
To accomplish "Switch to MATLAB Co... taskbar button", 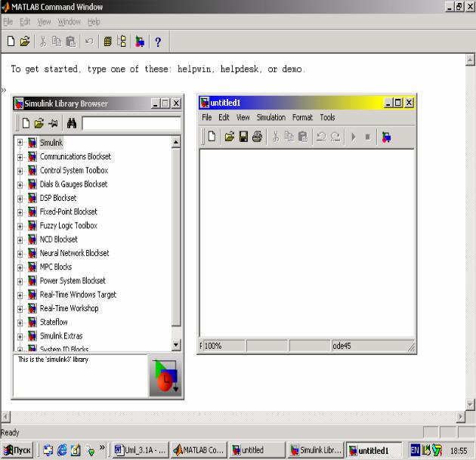I will tap(199, 451).
